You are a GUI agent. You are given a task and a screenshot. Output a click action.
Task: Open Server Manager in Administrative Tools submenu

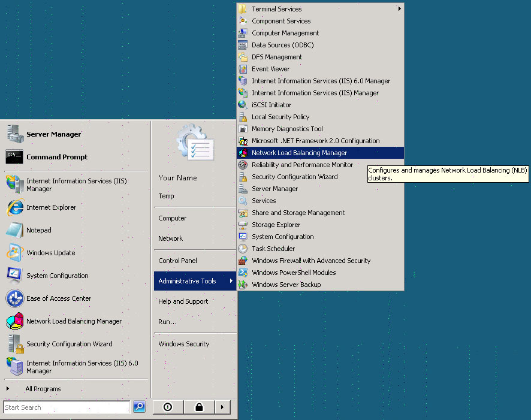321,189
